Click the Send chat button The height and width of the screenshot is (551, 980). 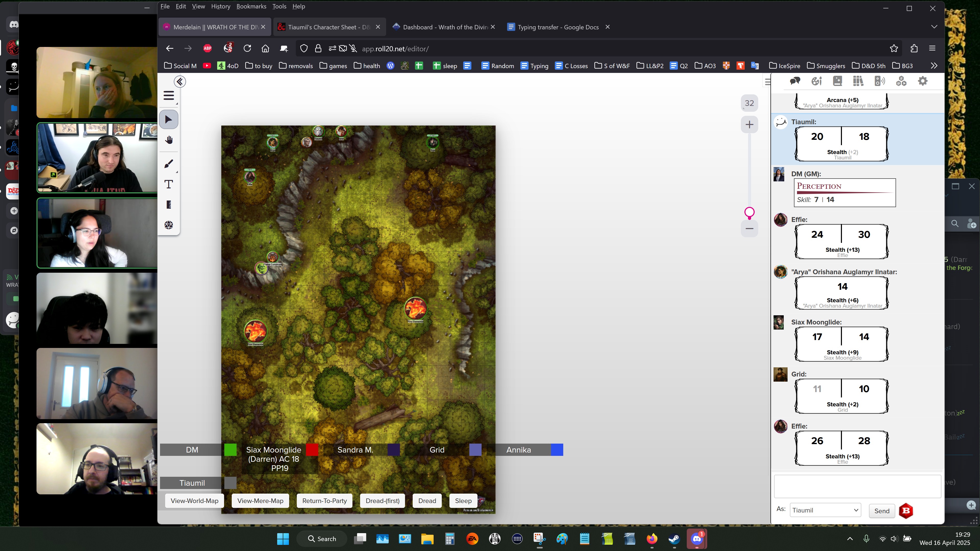pyautogui.click(x=881, y=511)
